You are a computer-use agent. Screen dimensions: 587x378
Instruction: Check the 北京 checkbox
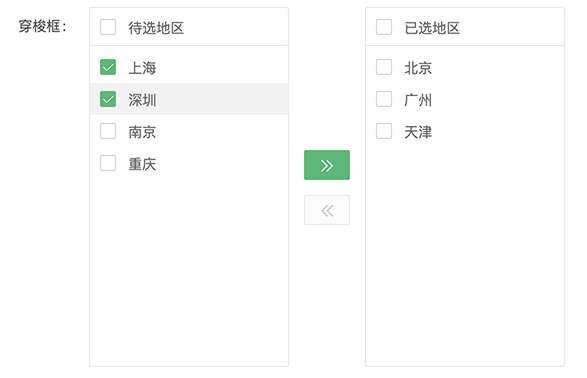(x=384, y=67)
